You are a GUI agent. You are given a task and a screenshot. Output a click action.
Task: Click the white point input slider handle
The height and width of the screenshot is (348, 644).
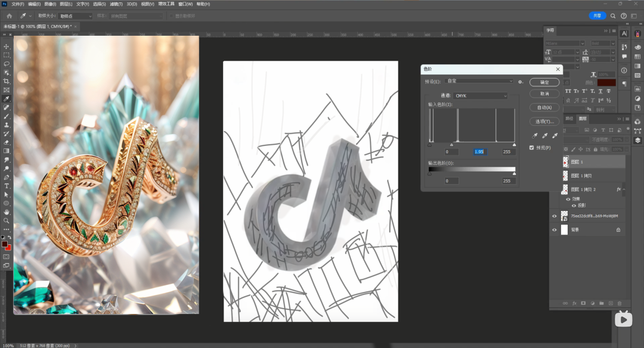coord(514,144)
